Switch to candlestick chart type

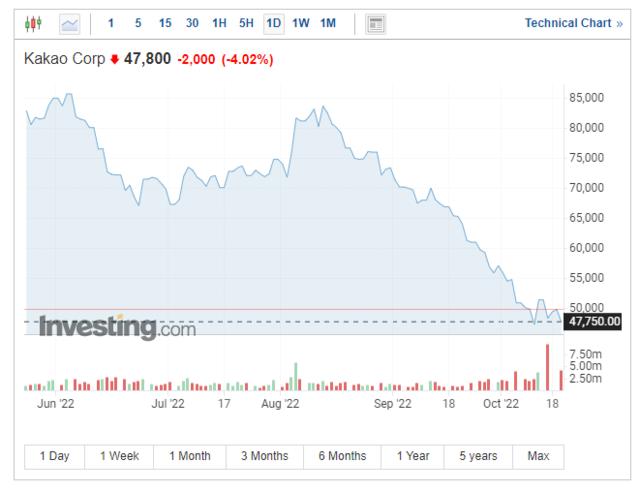(33, 23)
